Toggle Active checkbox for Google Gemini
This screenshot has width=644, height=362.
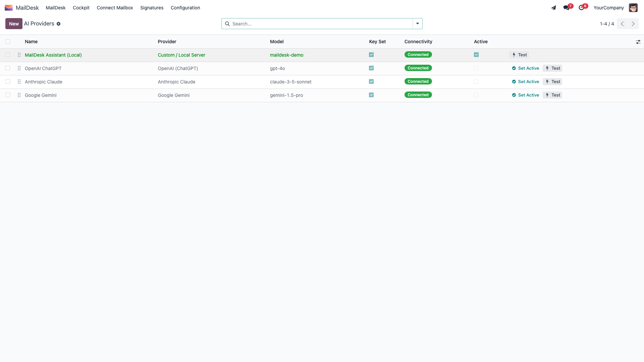coord(476,95)
